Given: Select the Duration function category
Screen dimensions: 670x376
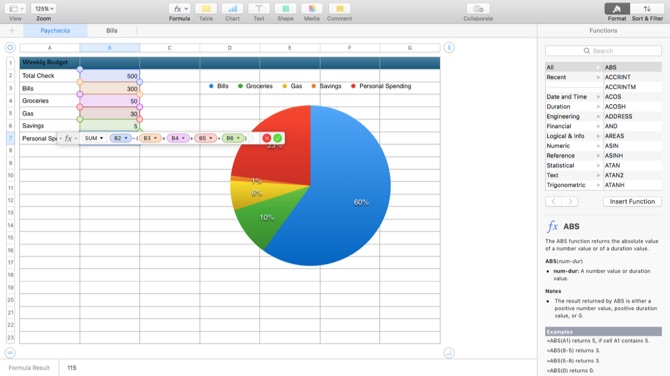Looking at the screenshot, I should tap(574, 106).
